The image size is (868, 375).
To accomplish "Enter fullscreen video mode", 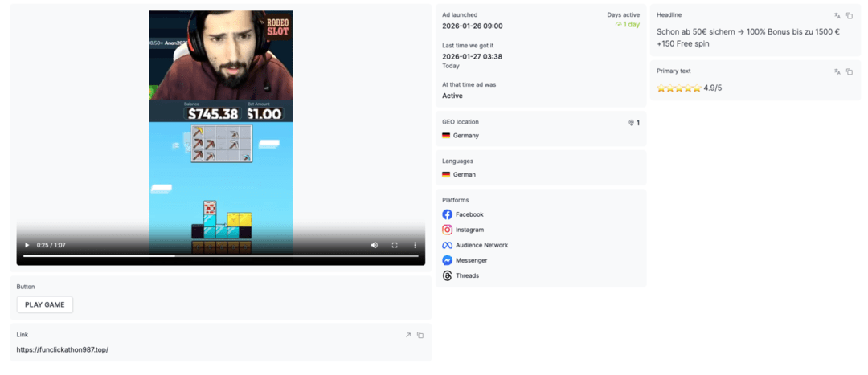I will 395,245.
